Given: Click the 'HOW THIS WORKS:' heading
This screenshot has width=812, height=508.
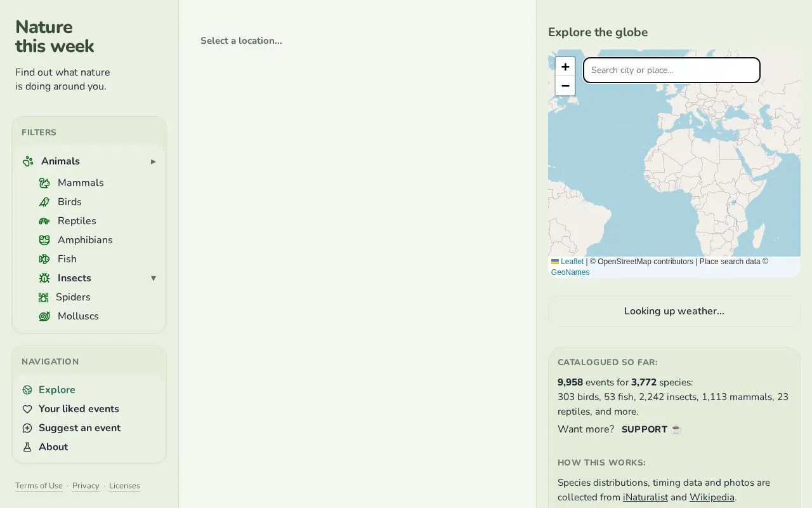Looking at the screenshot, I should [601, 463].
